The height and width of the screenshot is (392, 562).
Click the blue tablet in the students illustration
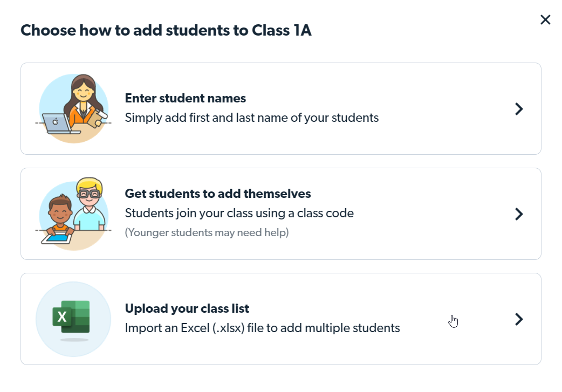point(57,235)
